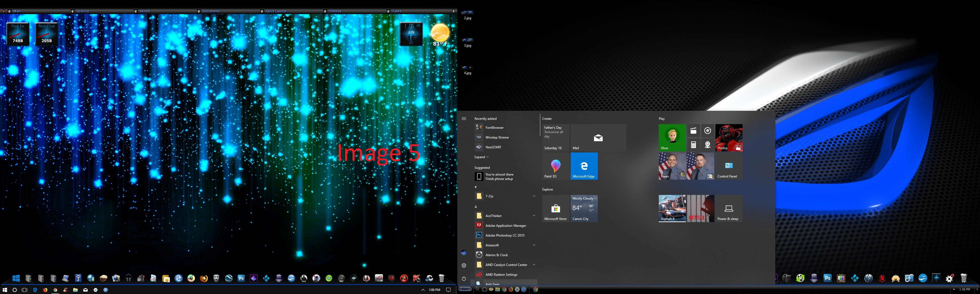Open the 3.jpg desktop file
Image resolution: width=980 pixels, height=294 pixels.
point(467,41)
